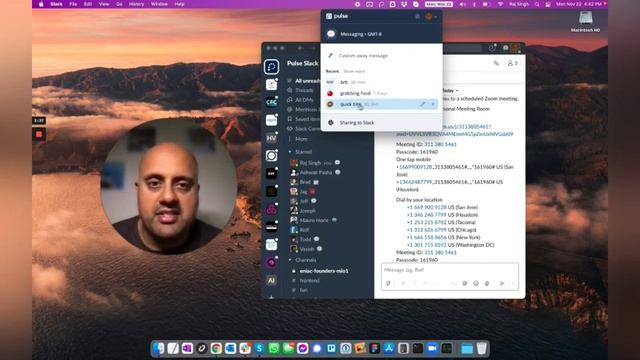
Task: Open All DMs in Slack sidebar
Action: [304, 100]
